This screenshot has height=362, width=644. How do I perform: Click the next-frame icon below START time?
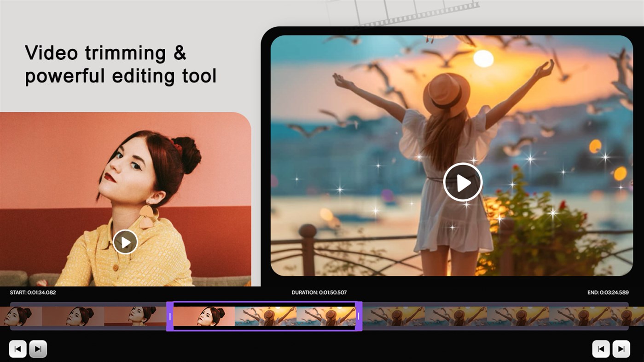click(x=38, y=349)
